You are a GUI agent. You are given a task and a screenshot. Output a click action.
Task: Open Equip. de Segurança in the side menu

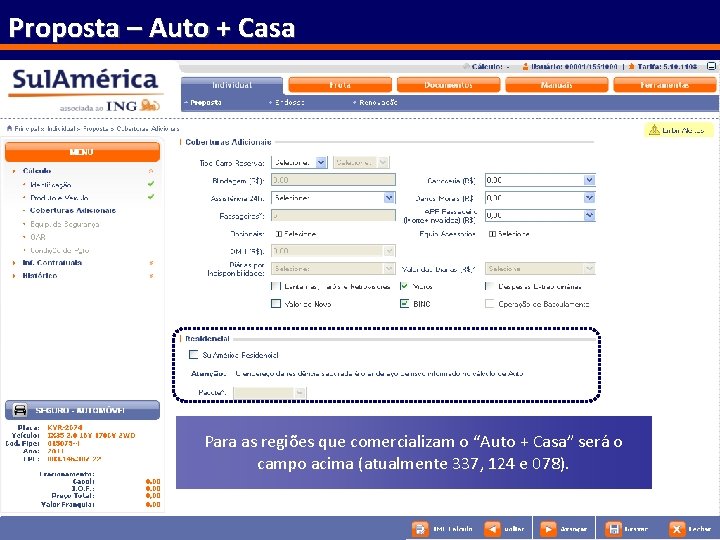pos(65,224)
